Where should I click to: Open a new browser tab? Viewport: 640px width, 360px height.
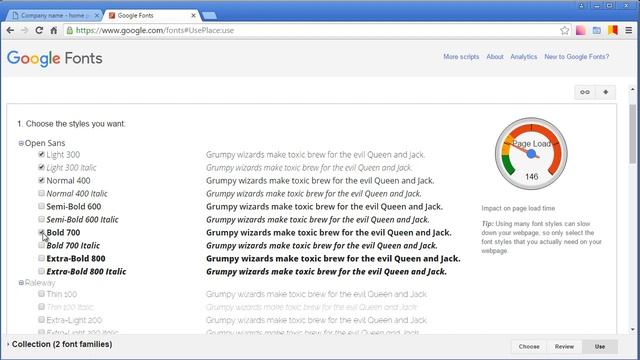coord(209,16)
